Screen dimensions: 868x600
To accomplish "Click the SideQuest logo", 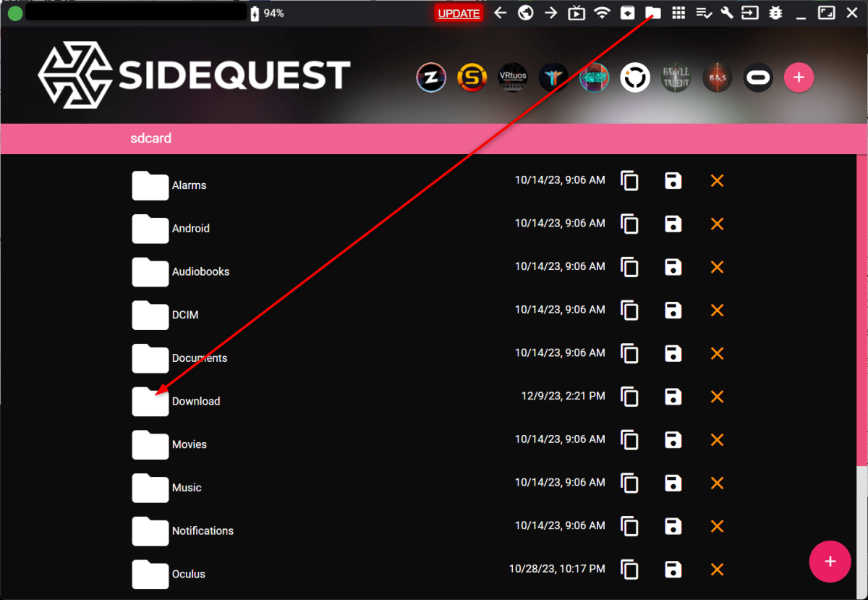I will coord(194,75).
